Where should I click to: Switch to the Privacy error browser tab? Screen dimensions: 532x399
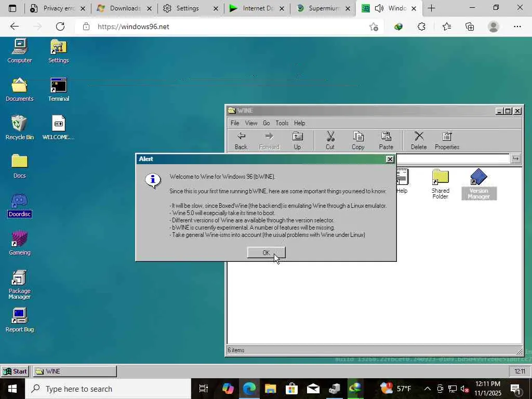point(58,8)
